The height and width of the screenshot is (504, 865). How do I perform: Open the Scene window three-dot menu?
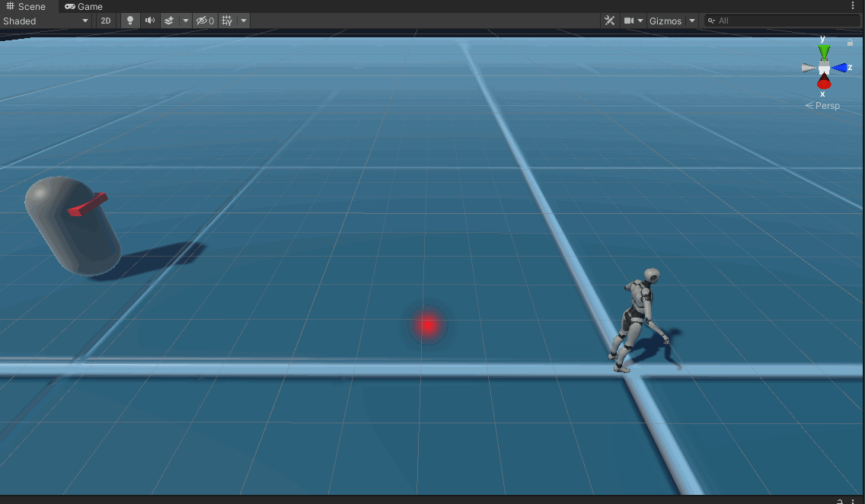click(x=853, y=5)
